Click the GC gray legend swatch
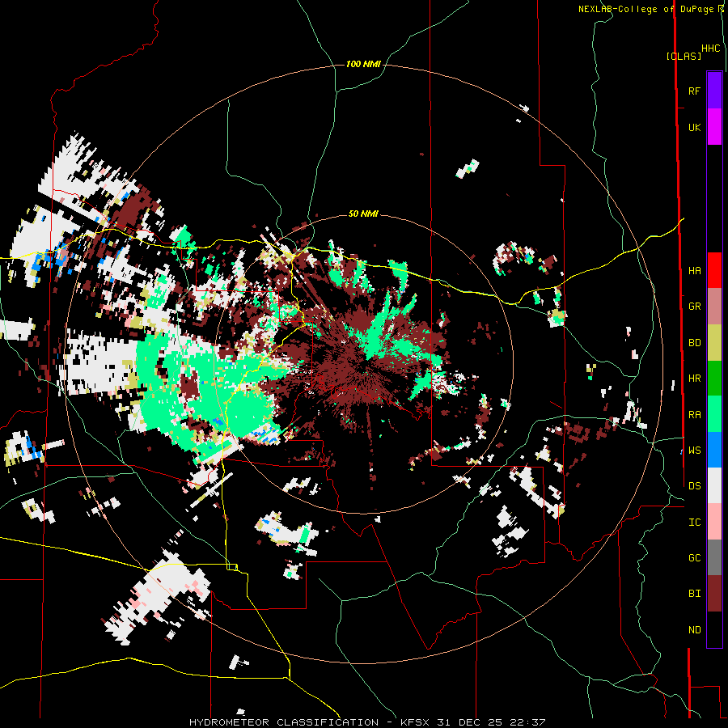This screenshot has width=728, height=728. [714, 557]
